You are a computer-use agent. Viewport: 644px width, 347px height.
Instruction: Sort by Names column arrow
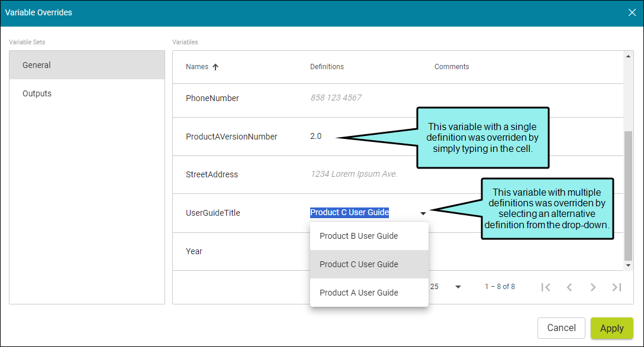[x=215, y=67]
